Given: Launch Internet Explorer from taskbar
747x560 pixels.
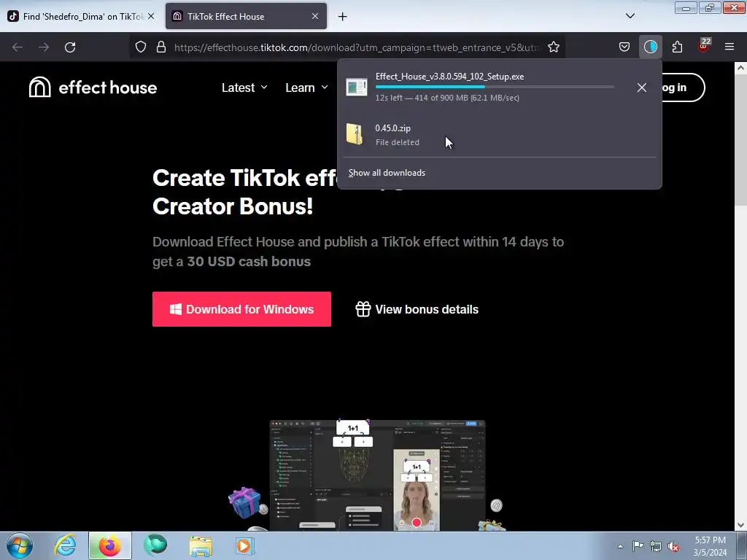Looking at the screenshot, I should (x=65, y=545).
